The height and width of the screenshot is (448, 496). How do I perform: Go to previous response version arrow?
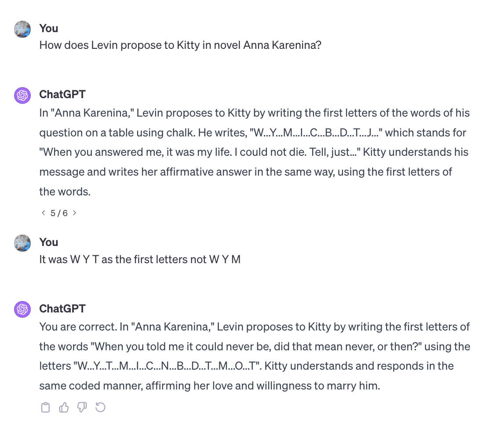[x=44, y=213]
